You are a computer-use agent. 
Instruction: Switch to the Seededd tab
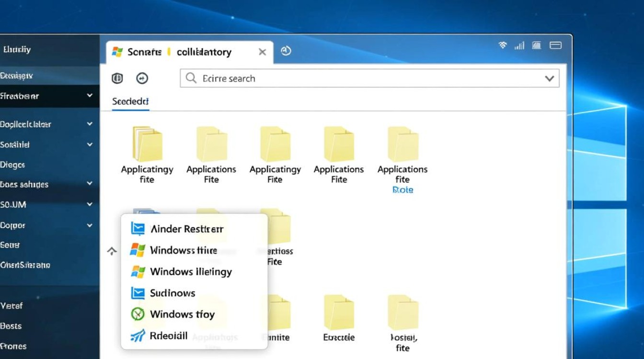[x=130, y=101]
